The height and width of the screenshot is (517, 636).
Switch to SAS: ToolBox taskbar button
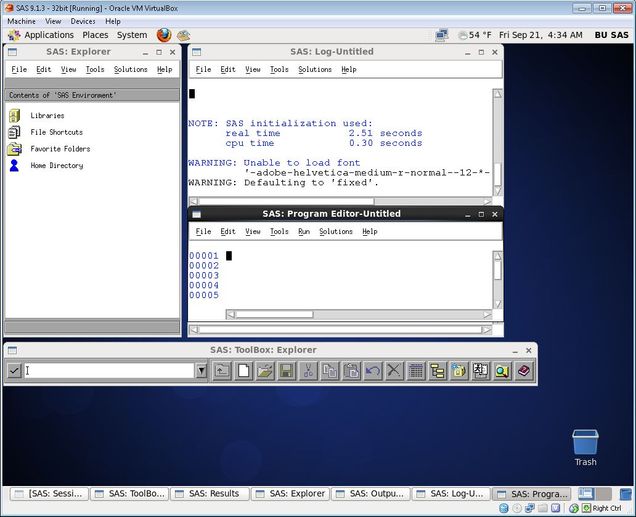129,494
